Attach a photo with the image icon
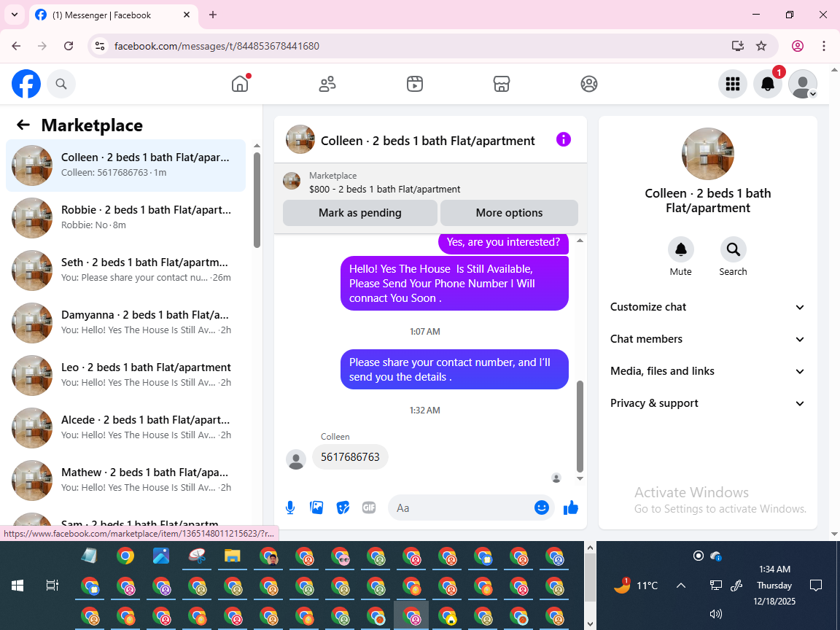Screen dimensions: 840x630 click(x=316, y=507)
